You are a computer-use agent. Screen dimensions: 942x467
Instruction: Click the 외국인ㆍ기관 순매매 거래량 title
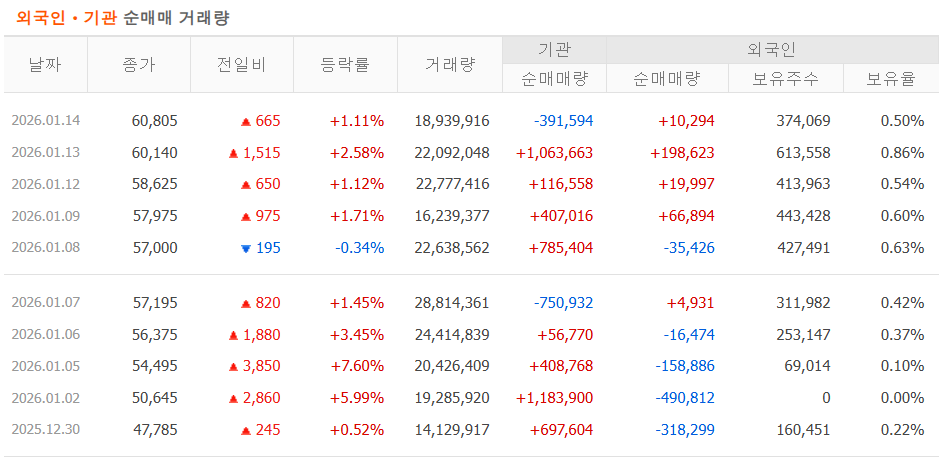click(x=123, y=18)
